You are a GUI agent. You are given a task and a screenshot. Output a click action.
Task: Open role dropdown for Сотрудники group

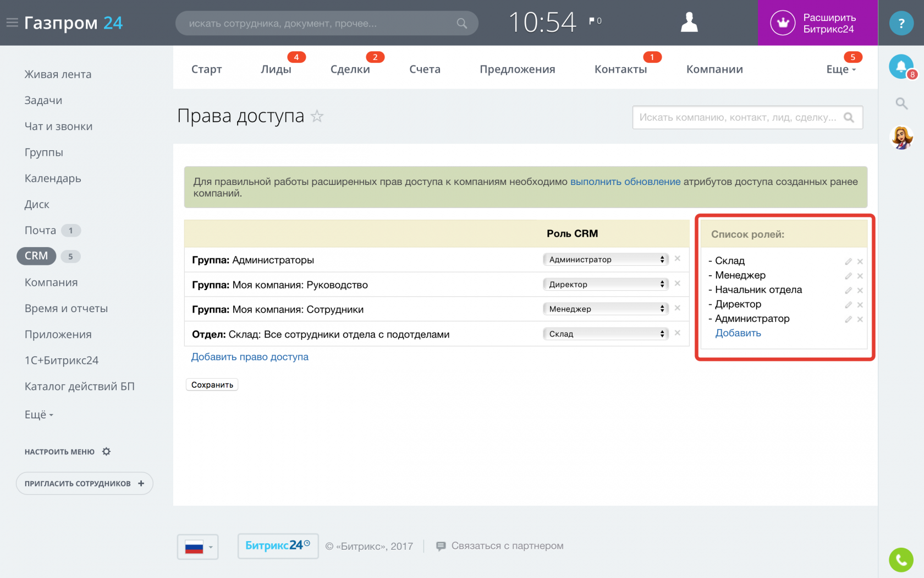coord(606,309)
